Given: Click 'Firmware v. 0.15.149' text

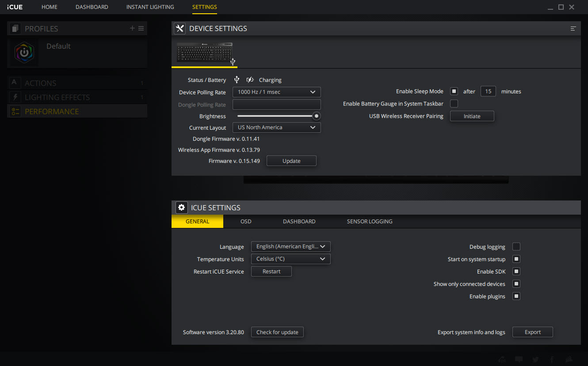Looking at the screenshot, I should coord(234,161).
